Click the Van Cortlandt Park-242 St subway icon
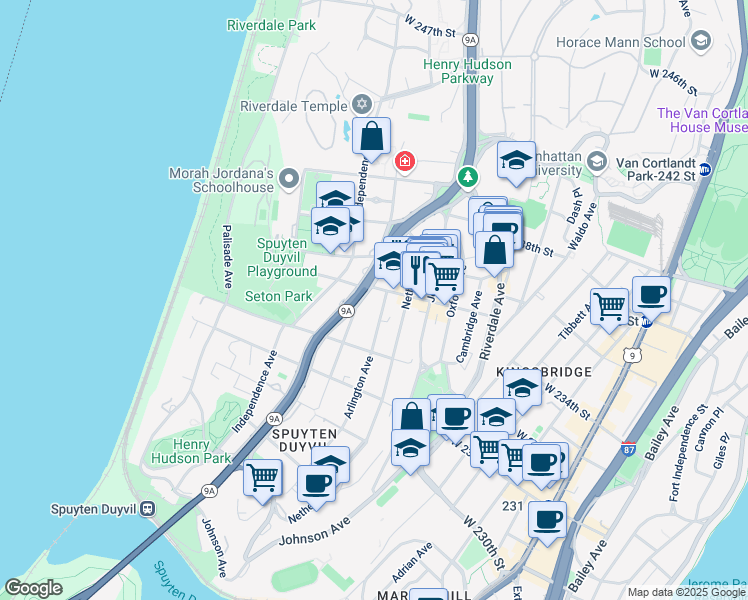The image size is (748, 600). (705, 169)
